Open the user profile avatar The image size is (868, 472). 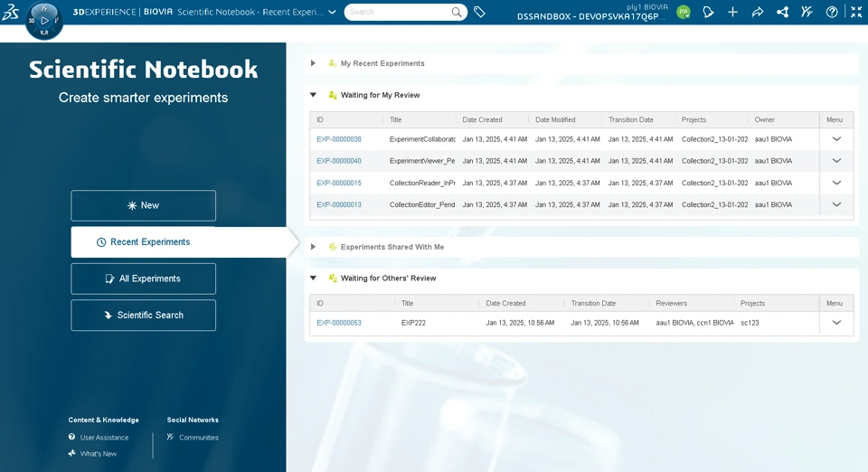coord(684,12)
